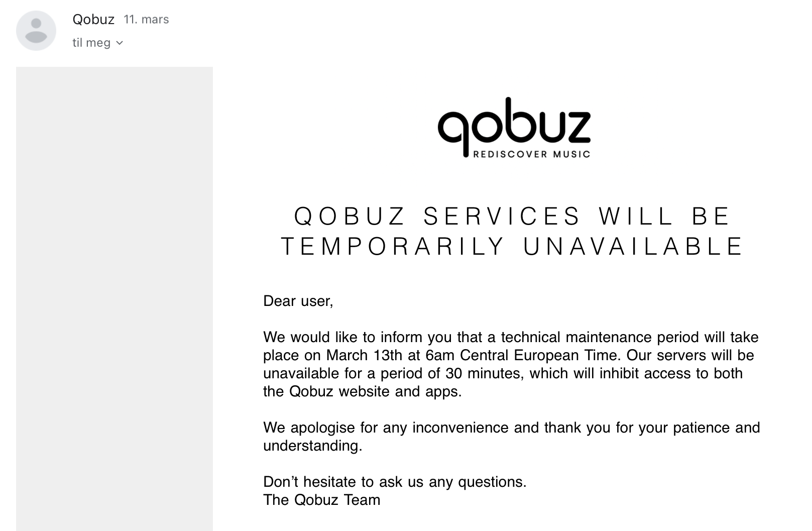Click "The Qobuz Team" signature
This screenshot has height=531, width=812.
pos(322,500)
